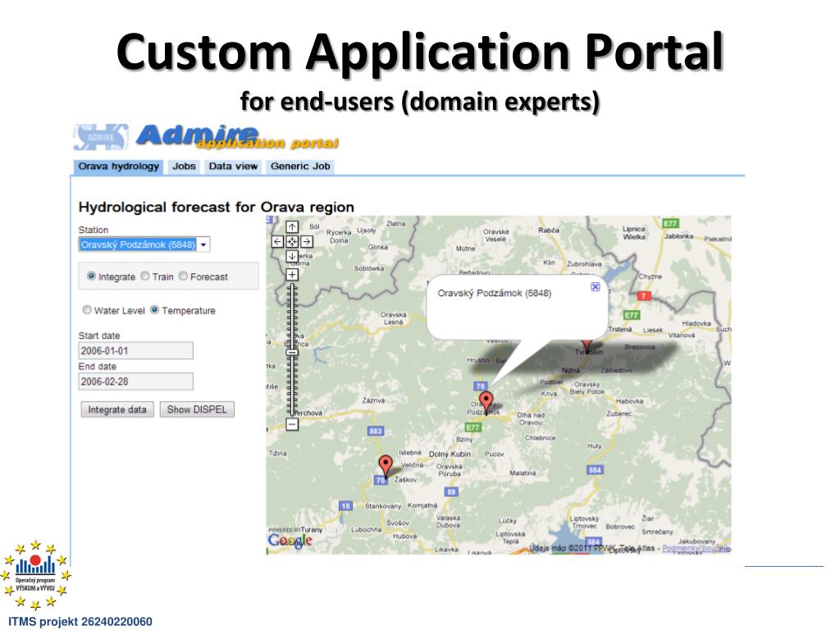Select the Forecast radio button

pos(183,276)
